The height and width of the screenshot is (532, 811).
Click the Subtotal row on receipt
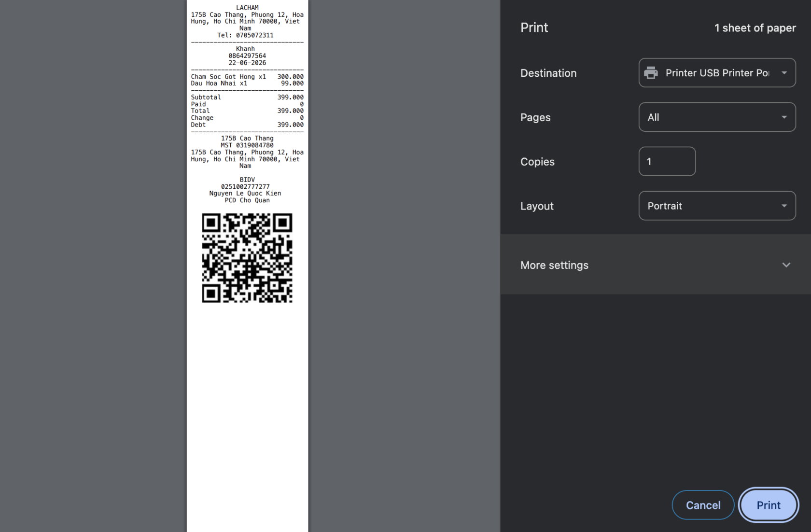(247, 98)
